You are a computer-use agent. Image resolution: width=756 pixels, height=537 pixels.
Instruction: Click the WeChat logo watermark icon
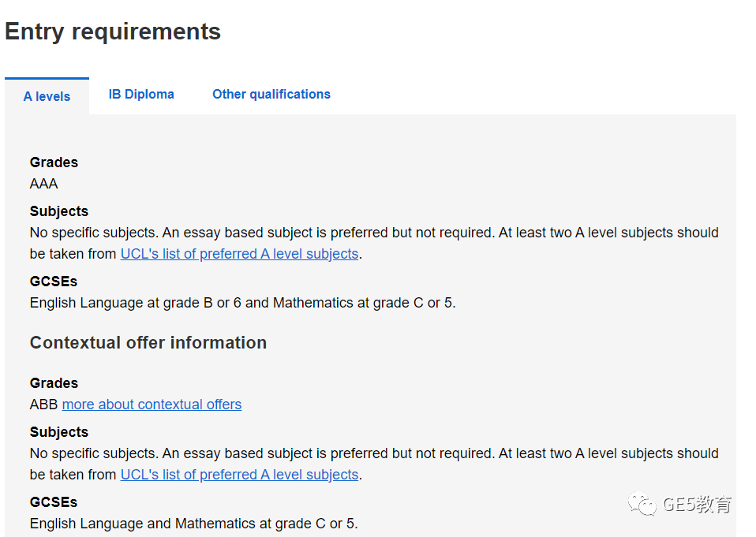642,504
